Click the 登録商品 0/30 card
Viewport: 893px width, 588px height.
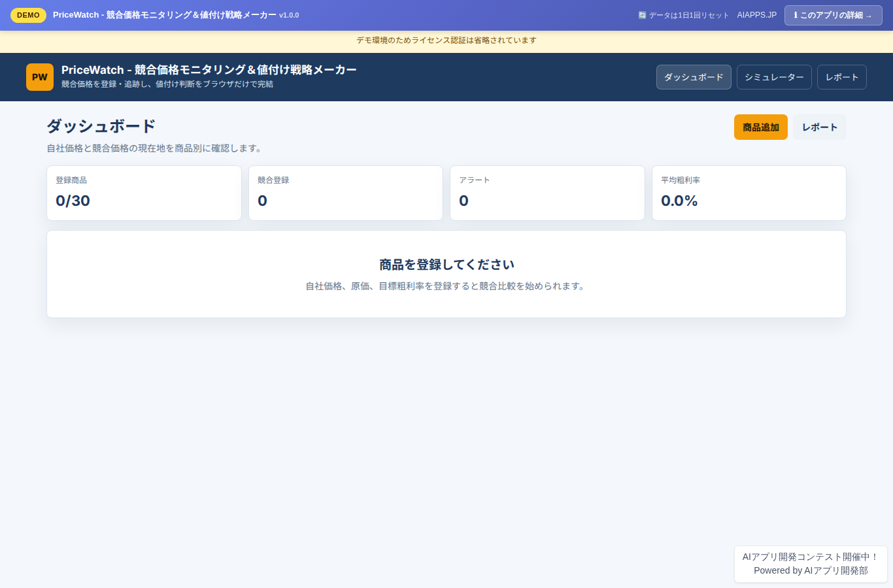pos(144,193)
